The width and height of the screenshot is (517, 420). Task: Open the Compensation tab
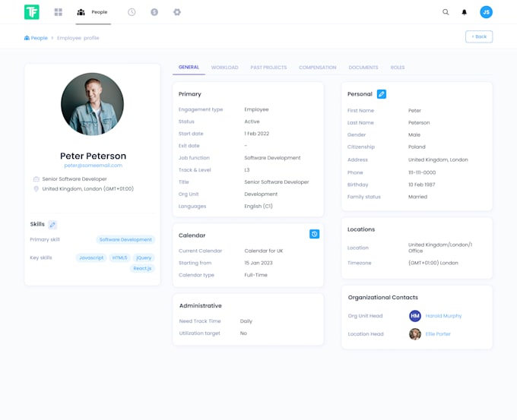point(318,68)
